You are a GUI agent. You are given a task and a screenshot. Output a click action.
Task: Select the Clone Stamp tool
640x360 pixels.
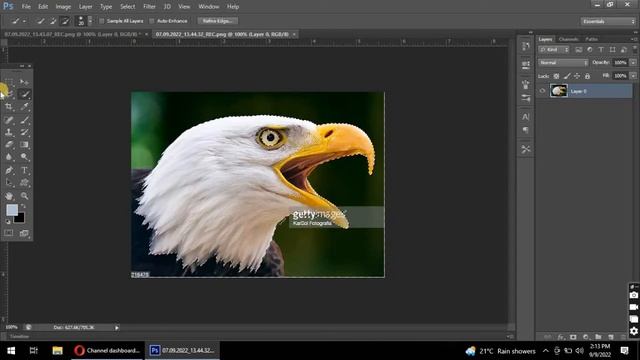(x=9, y=132)
